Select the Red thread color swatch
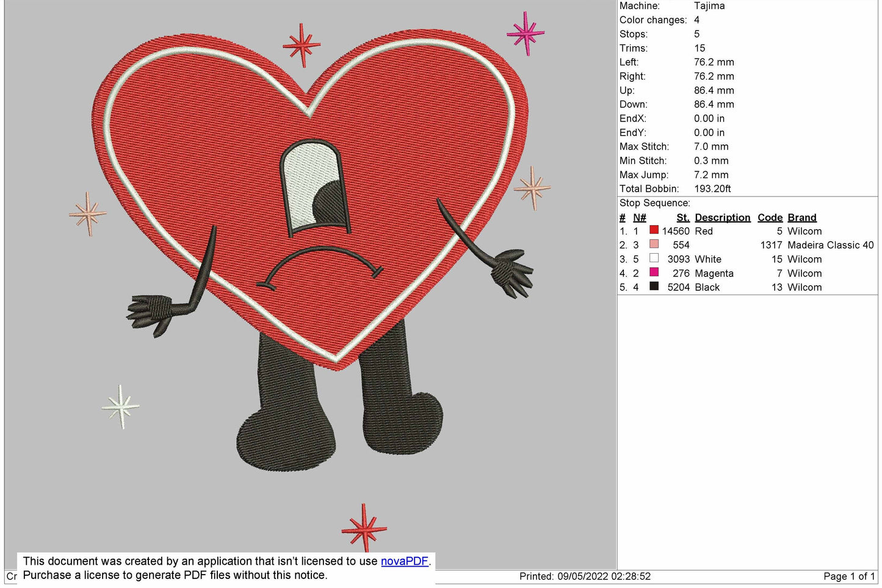Screen dimensions: 882x588 pyautogui.click(x=654, y=230)
